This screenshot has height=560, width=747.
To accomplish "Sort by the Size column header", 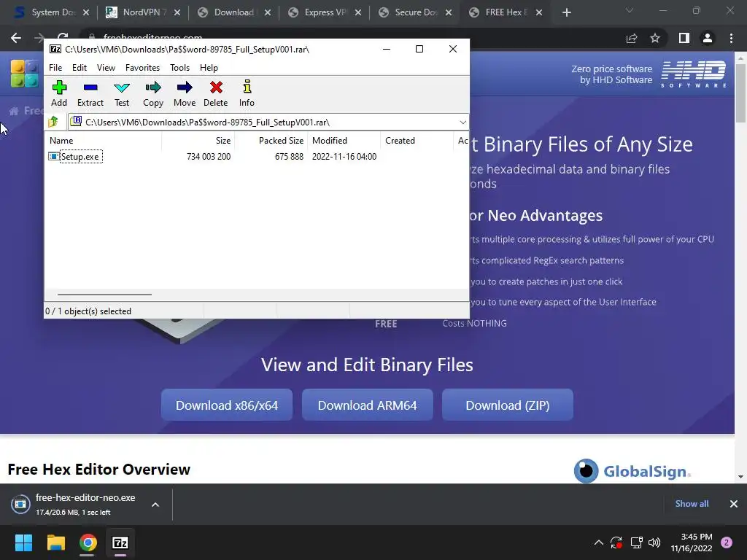I will pyautogui.click(x=198, y=141).
